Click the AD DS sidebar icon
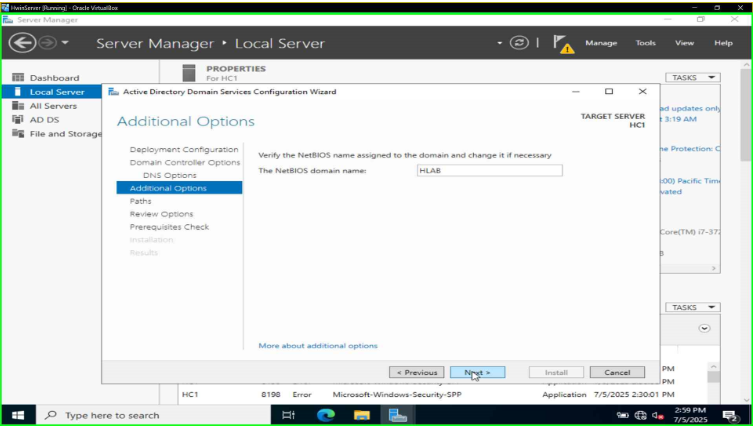This screenshot has width=753, height=427. pos(18,119)
